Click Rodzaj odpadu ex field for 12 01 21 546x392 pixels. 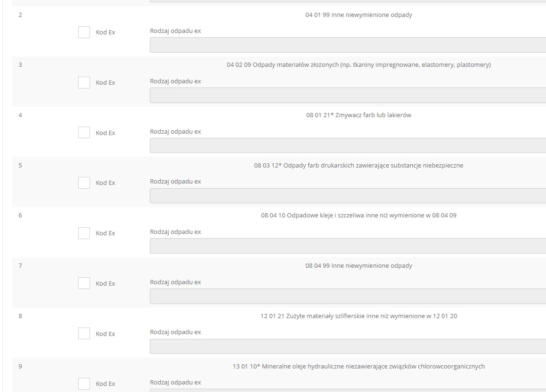coord(348,346)
